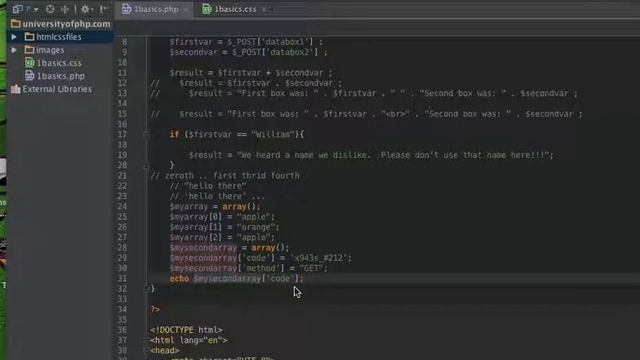Close the 1basics.css tab
The width and height of the screenshot is (640, 360).
pos(264,9)
